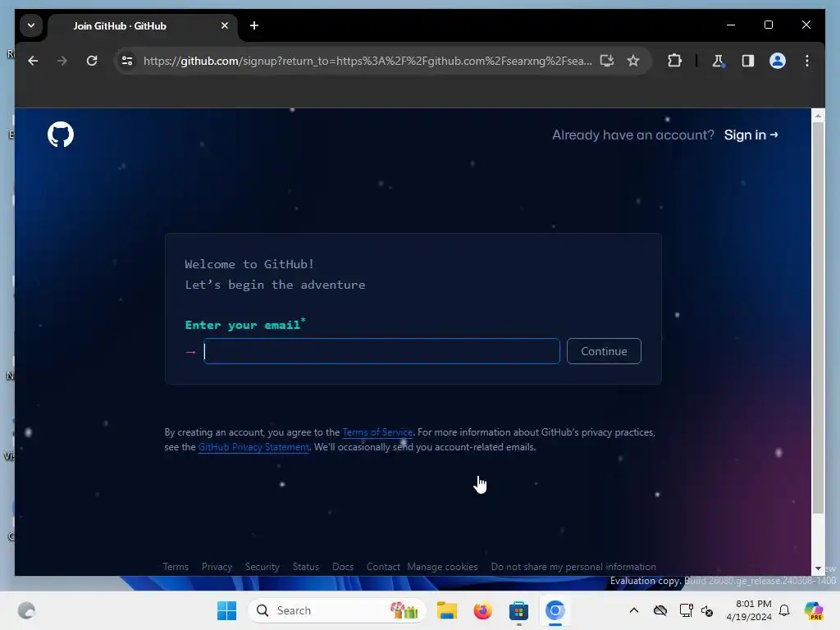Minimize the browser window
Screen dimensions: 840x630
click(x=731, y=25)
